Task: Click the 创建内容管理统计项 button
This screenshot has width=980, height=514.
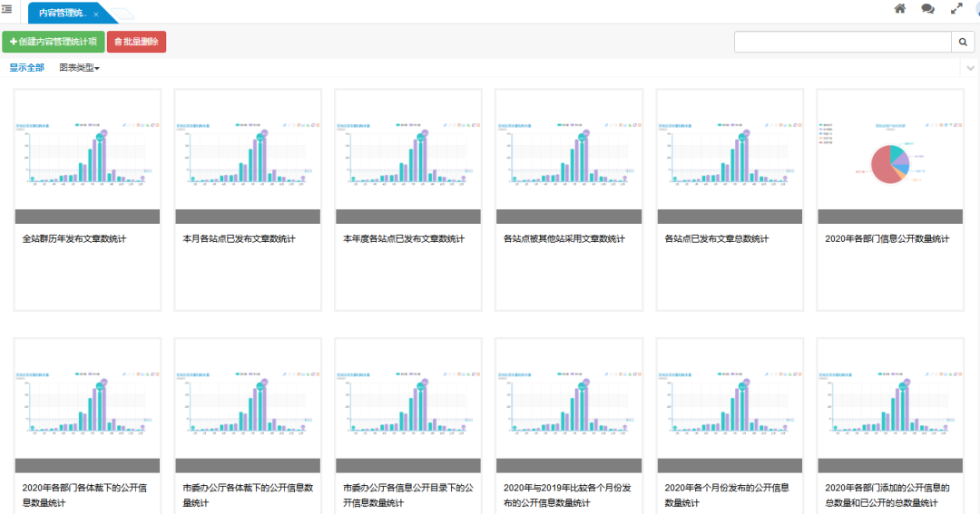Action: [x=54, y=43]
